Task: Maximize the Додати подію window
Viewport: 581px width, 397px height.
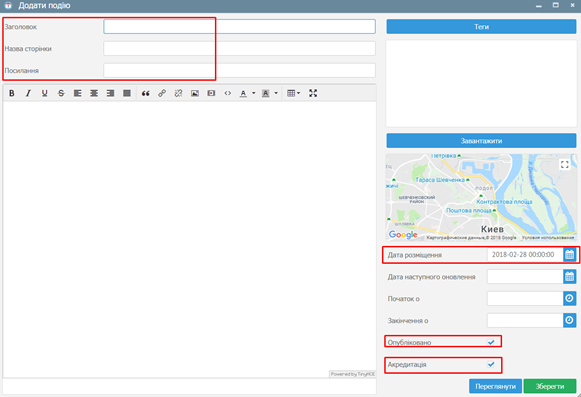Action: point(556,5)
